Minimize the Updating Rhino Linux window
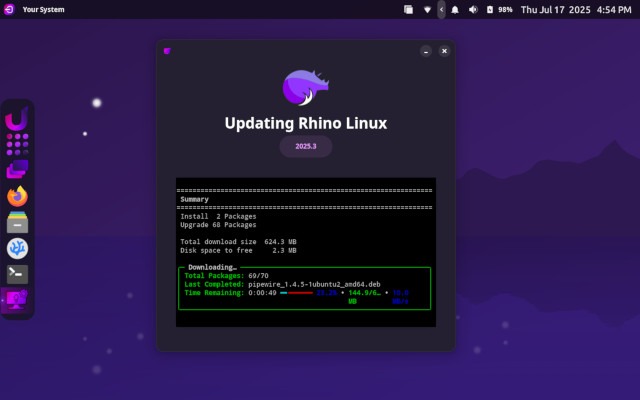This screenshot has height=400, width=640. [x=426, y=51]
